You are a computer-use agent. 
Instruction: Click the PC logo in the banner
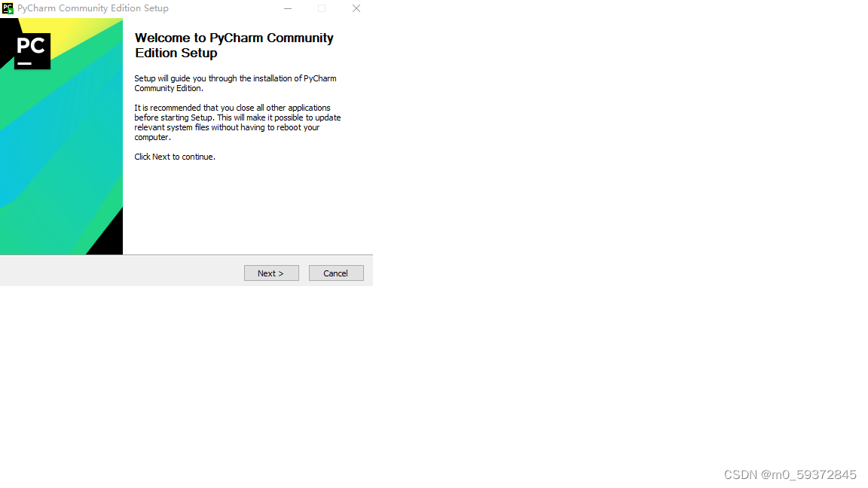coord(32,51)
